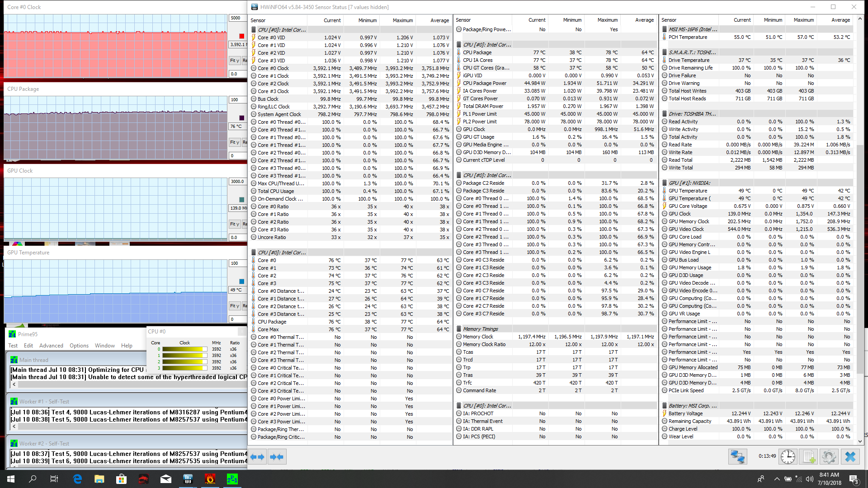Select the CPU Package Power sensor row
This screenshot has height=488, width=868.
[x=555, y=83]
